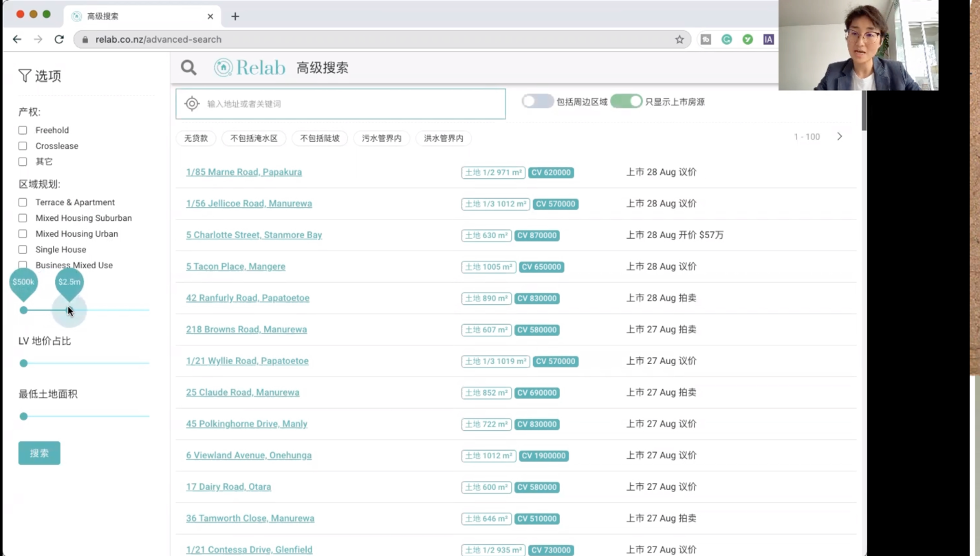Go back using browser back arrow
Screen dimensions: 980x556
tap(17, 39)
